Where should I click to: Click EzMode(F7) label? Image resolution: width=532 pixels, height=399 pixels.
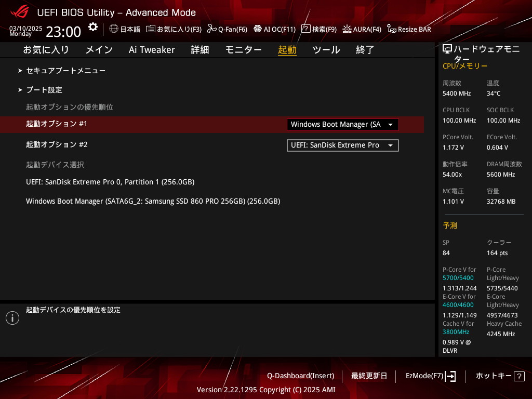pos(424,376)
